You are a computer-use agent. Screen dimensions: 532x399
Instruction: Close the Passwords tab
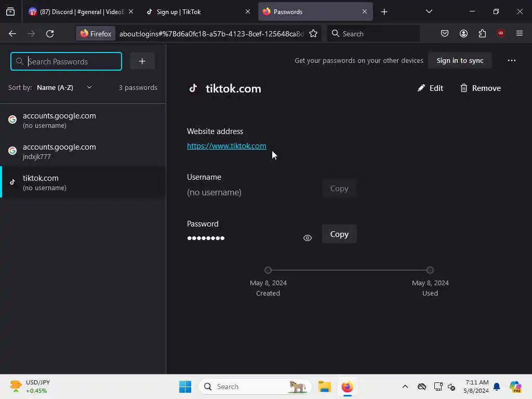[x=364, y=11]
